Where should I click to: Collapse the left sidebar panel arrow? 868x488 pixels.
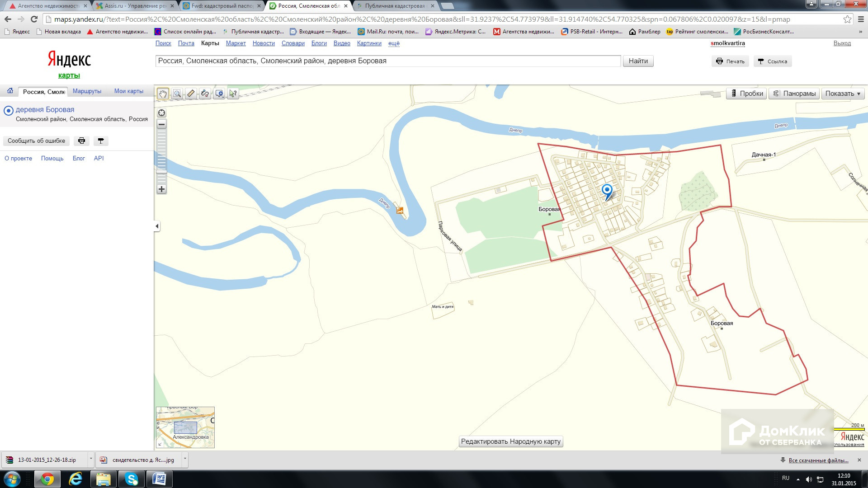point(157,226)
